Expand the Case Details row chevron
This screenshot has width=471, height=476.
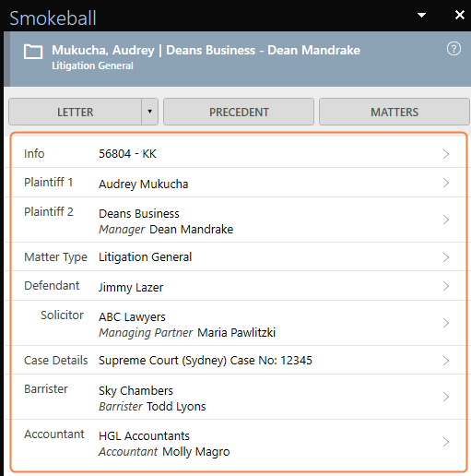[x=446, y=361]
